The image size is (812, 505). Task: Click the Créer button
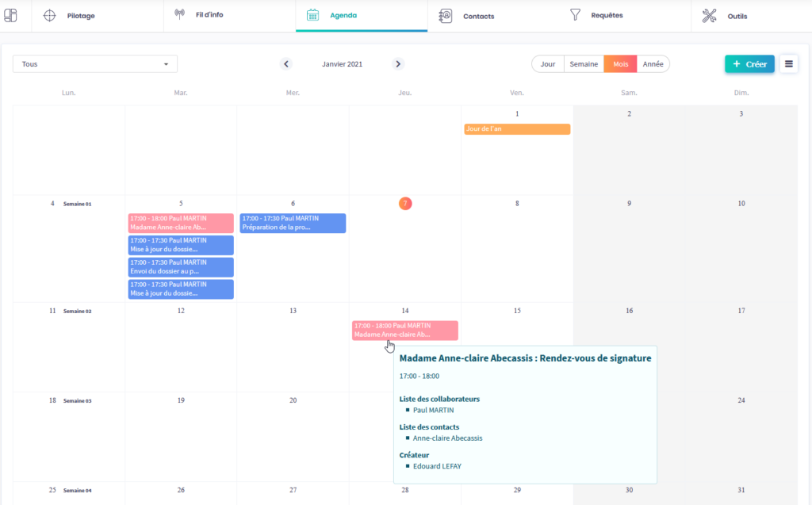click(749, 64)
